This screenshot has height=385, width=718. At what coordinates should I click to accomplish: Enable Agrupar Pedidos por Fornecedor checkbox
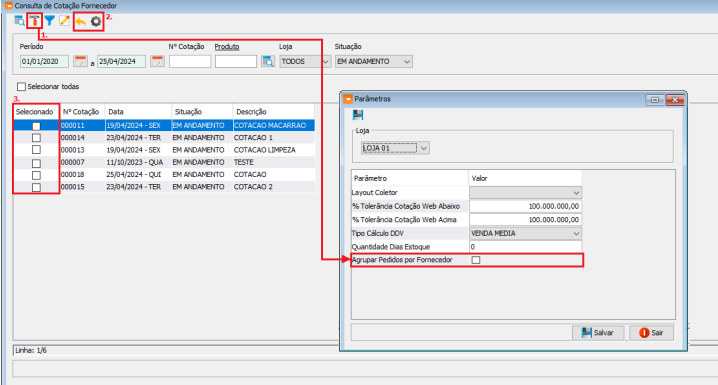(476, 260)
